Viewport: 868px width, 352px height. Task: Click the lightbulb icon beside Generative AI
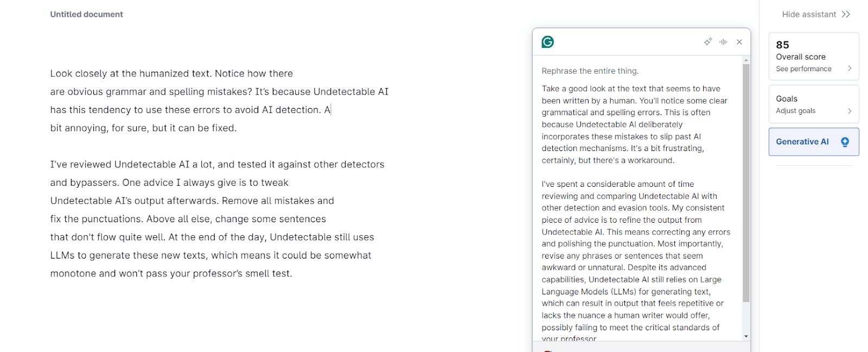[845, 142]
